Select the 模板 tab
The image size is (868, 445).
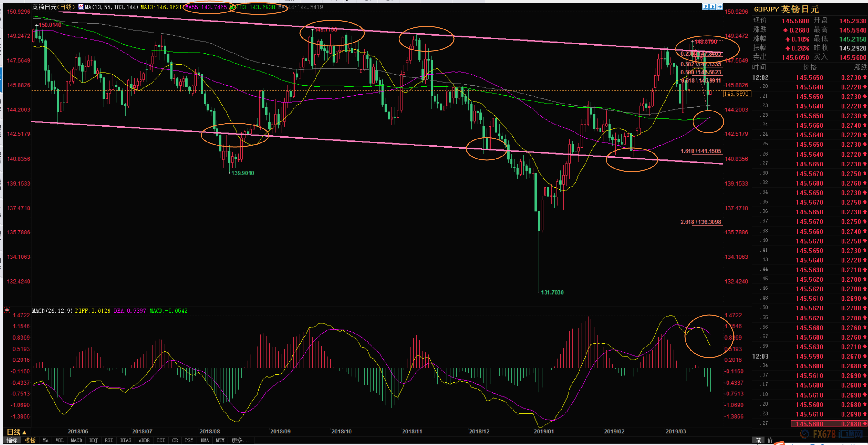click(x=30, y=440)
